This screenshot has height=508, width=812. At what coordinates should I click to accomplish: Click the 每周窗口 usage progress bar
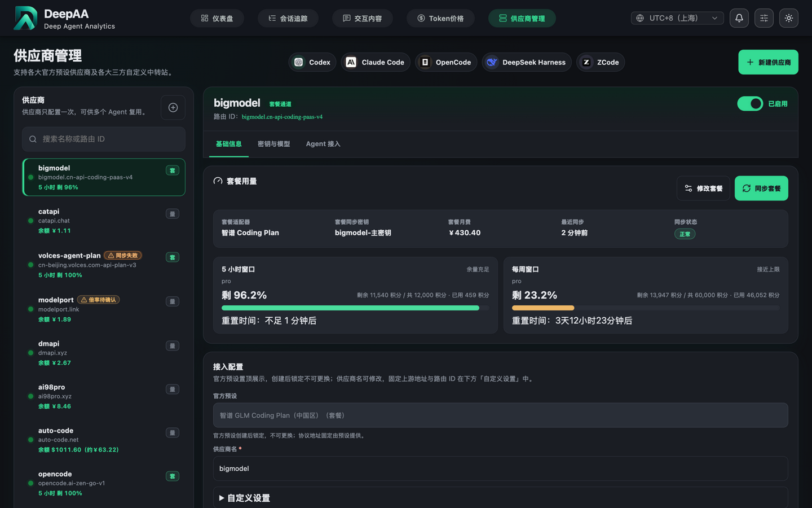coord(646,308)
